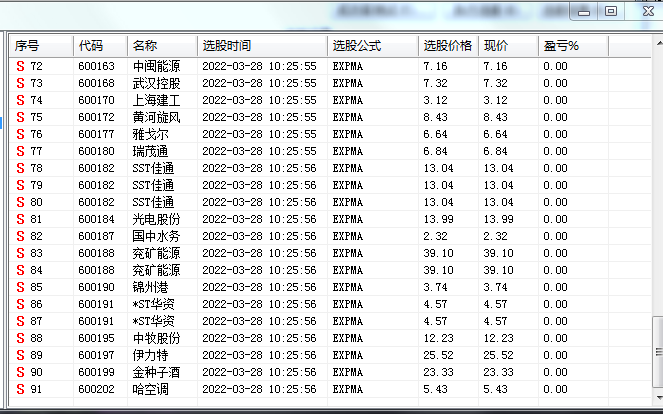663x414 pixels.
Task: Click 现价 value 25.52 for 伊力特
Action: point(499,355)
